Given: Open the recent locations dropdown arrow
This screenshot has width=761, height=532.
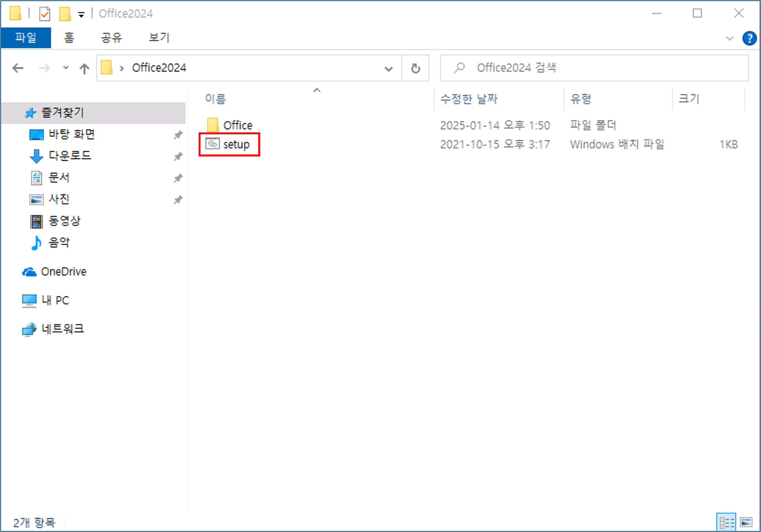Looking at the screenshot, I should pos(66,68).
